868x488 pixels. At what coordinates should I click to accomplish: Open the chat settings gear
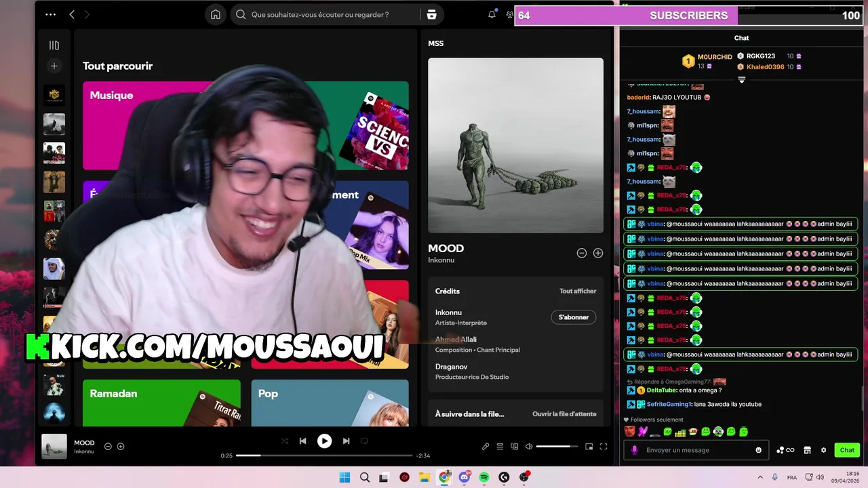824,450
